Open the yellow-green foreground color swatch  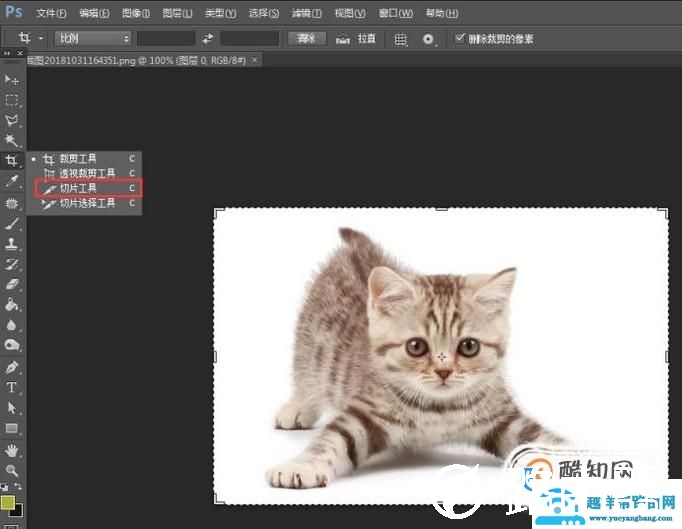pos(8,501)
